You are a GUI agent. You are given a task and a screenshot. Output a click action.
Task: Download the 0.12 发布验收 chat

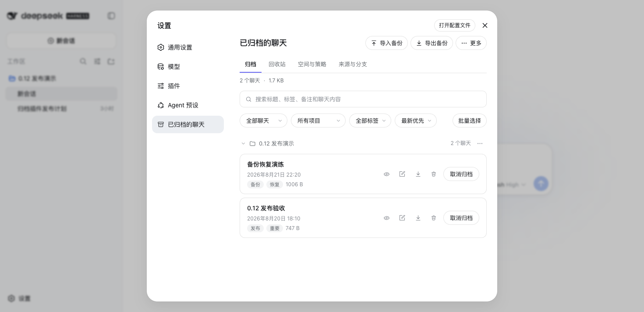click(x=418, y=218)
